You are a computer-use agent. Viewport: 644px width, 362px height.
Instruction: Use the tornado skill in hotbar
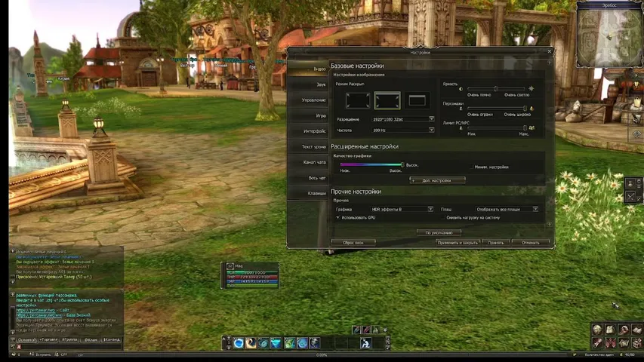point(276,343)
